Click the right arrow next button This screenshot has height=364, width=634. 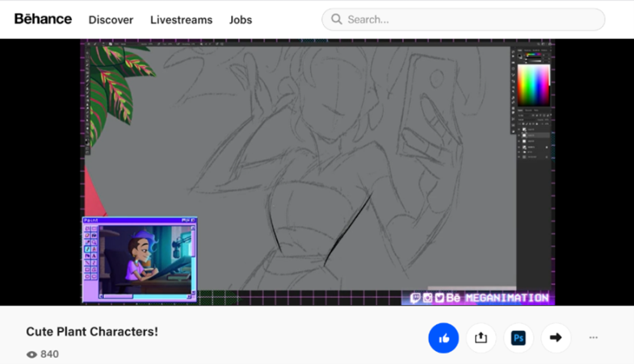tap(556, 338)
